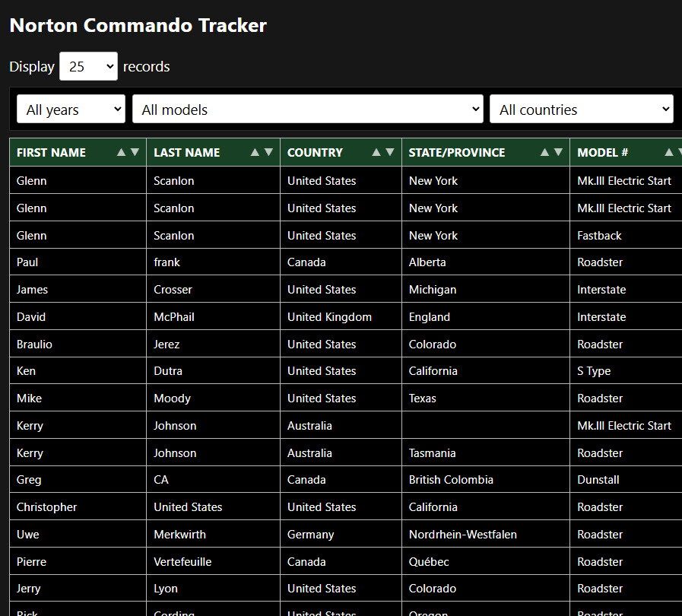Viewport: 682px width, 616px height.
Task: Click the Nordrhein-Westfalen state cell
Action: coord(485,534)
